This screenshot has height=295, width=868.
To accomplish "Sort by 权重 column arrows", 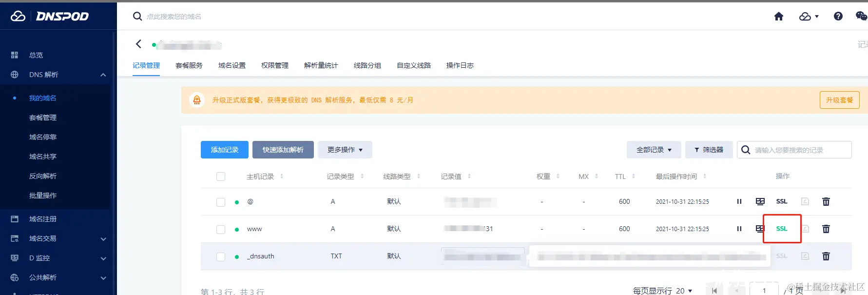I will click(x=558, y=176).
